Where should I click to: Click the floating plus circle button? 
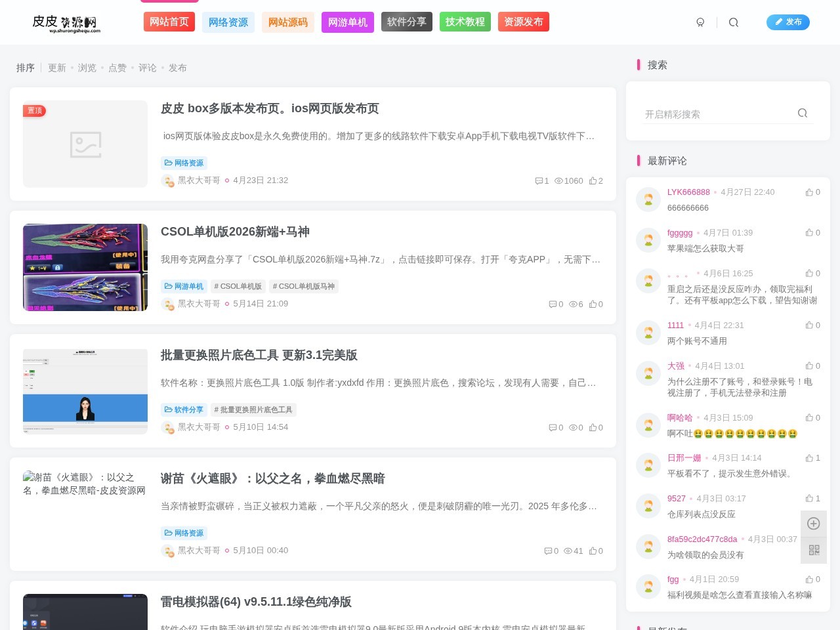coord(814,524)
